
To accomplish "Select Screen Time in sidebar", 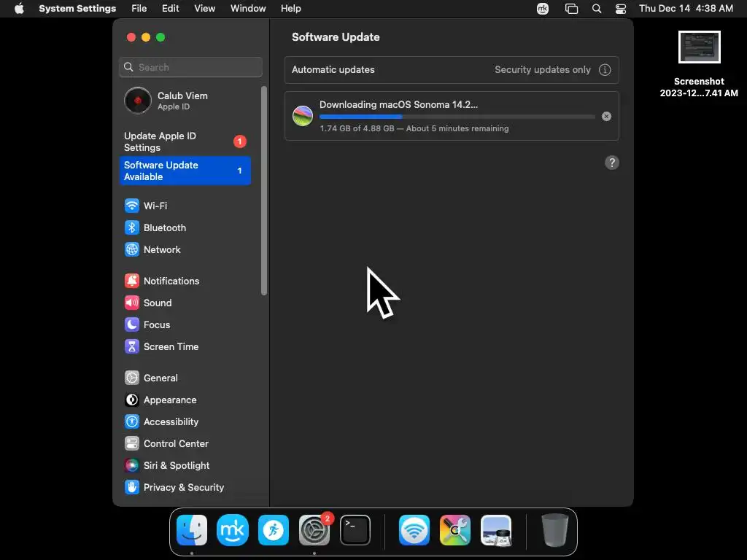I will pyautogui.click(x=185, y=346).
